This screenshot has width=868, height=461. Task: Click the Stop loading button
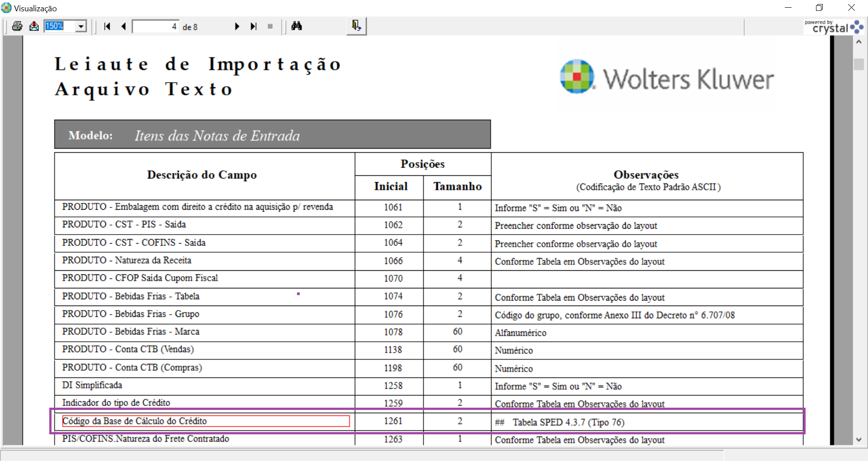[270, 26]
